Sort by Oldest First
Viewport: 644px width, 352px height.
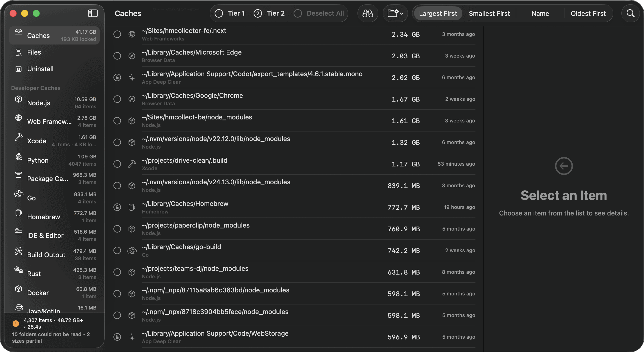pyautogui.click(x=588, y=13)
